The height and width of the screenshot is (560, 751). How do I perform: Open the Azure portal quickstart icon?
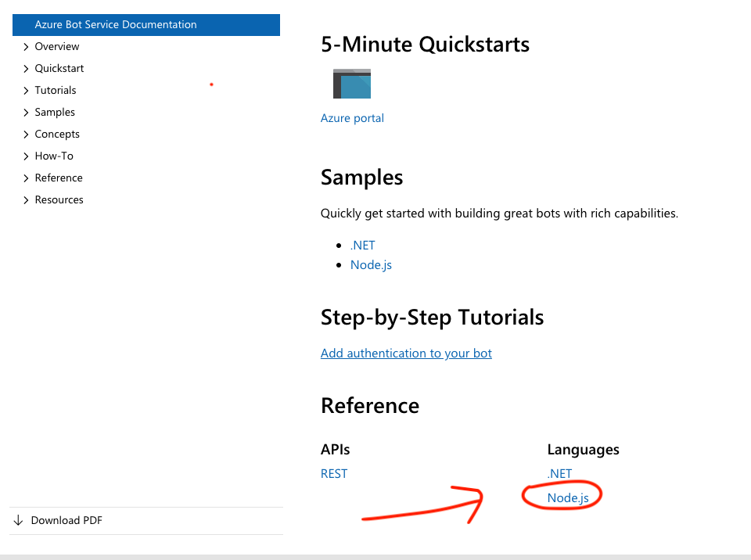[351, 84]
